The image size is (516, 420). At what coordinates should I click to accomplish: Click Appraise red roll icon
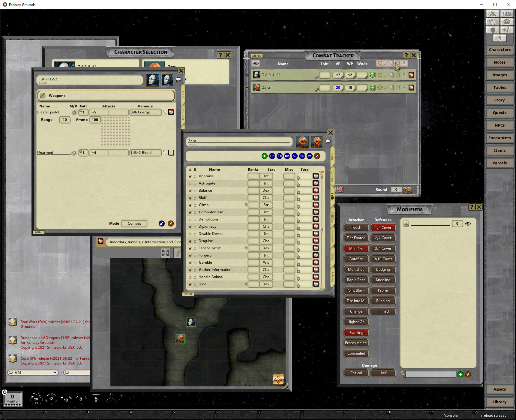click(x=316, y=176)
